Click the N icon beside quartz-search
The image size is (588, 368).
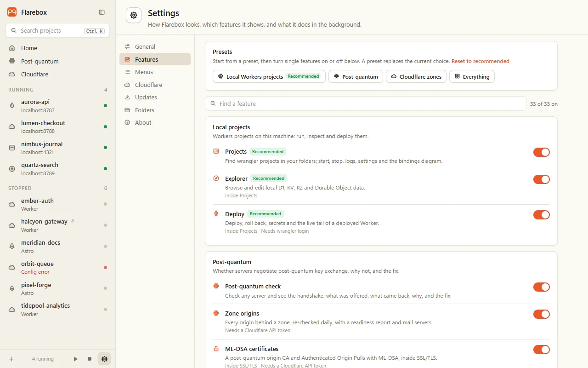coord(12,169)
